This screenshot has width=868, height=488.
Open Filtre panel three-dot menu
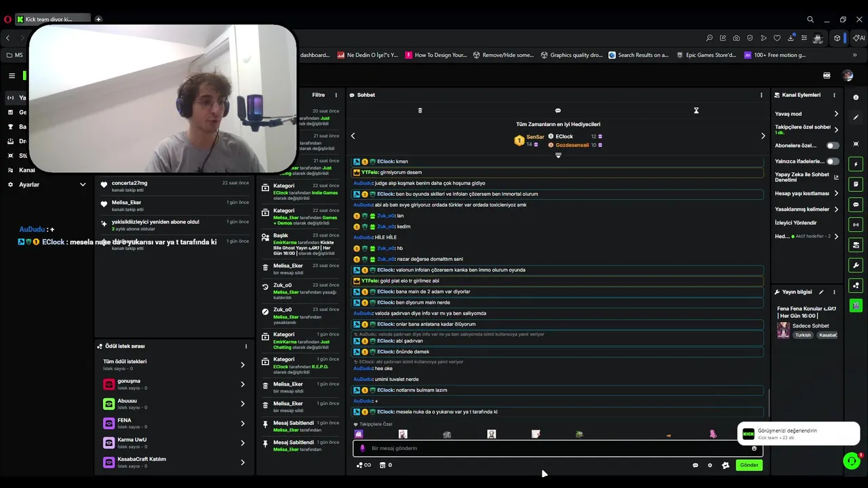pos(336,95)
